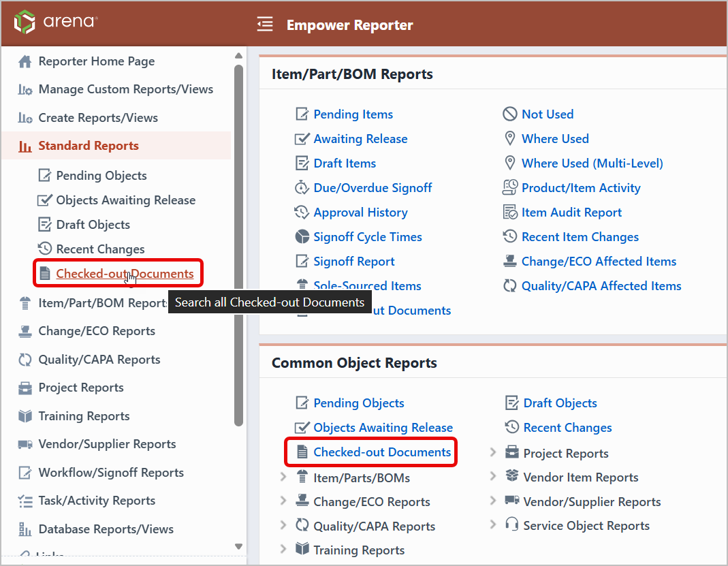This screenshot has width=728, height=566.
Task: Click the Due/Overdue Signoff stopwatch icon
Action: (302, 187)
